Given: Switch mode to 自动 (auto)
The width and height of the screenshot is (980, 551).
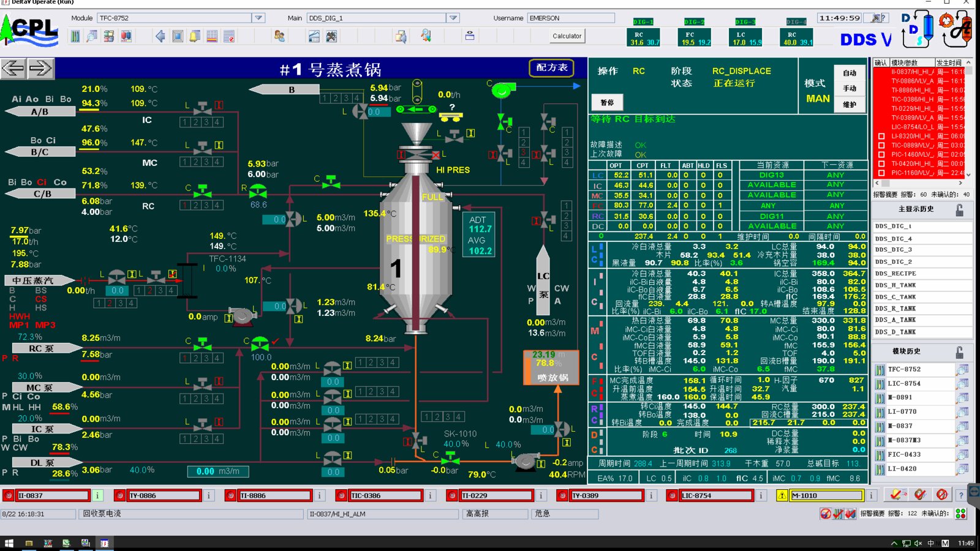Looking at the screenshot, I should [x=850, y=73].
